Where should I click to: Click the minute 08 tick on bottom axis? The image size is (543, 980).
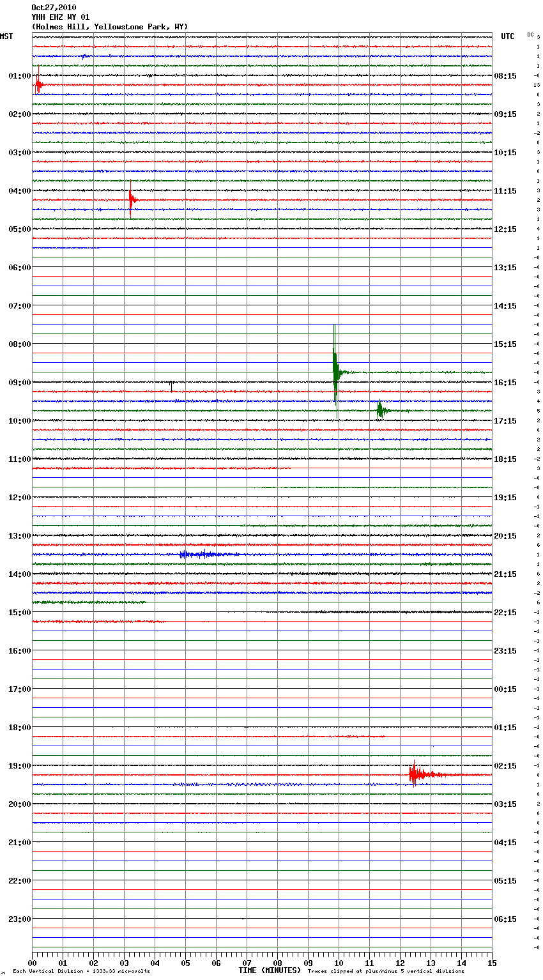(277, 963)
